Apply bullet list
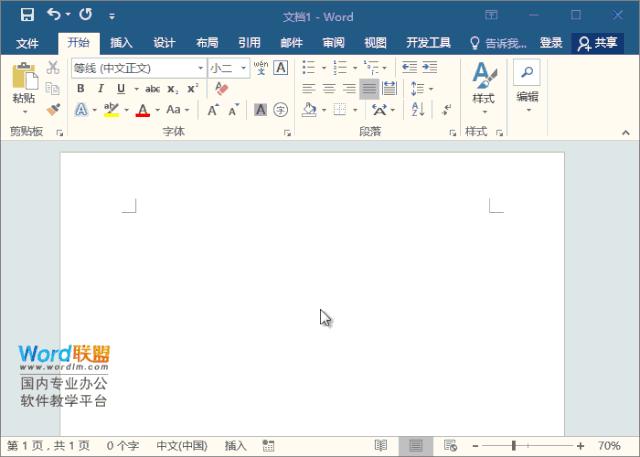Viewport: 640px width, 457px height. [309, 67]
